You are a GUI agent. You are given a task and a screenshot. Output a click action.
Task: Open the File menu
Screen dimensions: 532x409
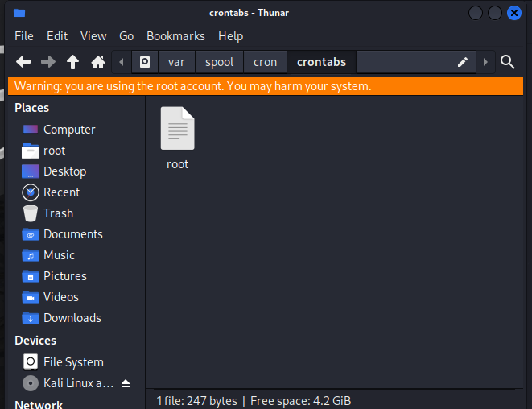[x=24, y=36]
